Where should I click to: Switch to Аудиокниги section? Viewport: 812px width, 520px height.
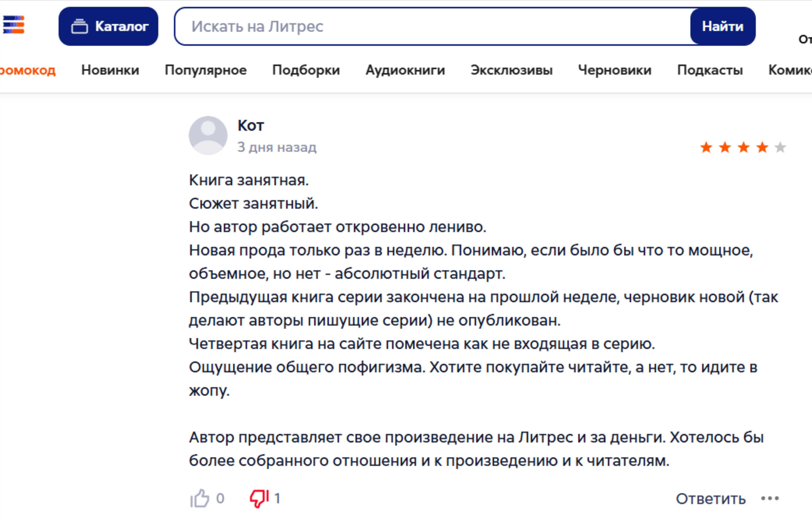click(x=405, y=70)
